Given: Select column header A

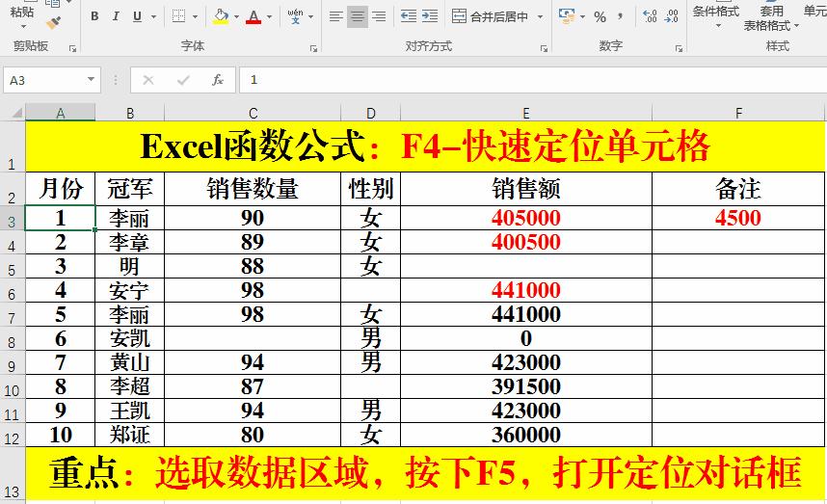Looking at the screenshot, I should (x=61, y=113).
